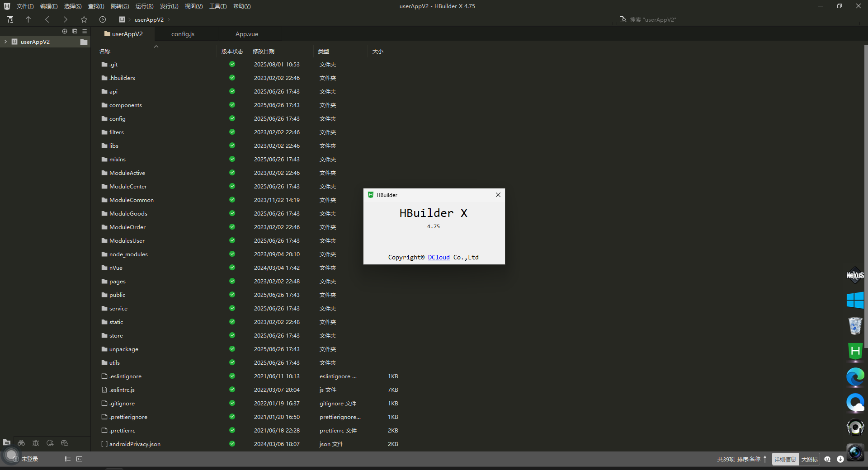Navigate back with the left chevron
This screenshot has width=868, height=470.
pos(47,19)
